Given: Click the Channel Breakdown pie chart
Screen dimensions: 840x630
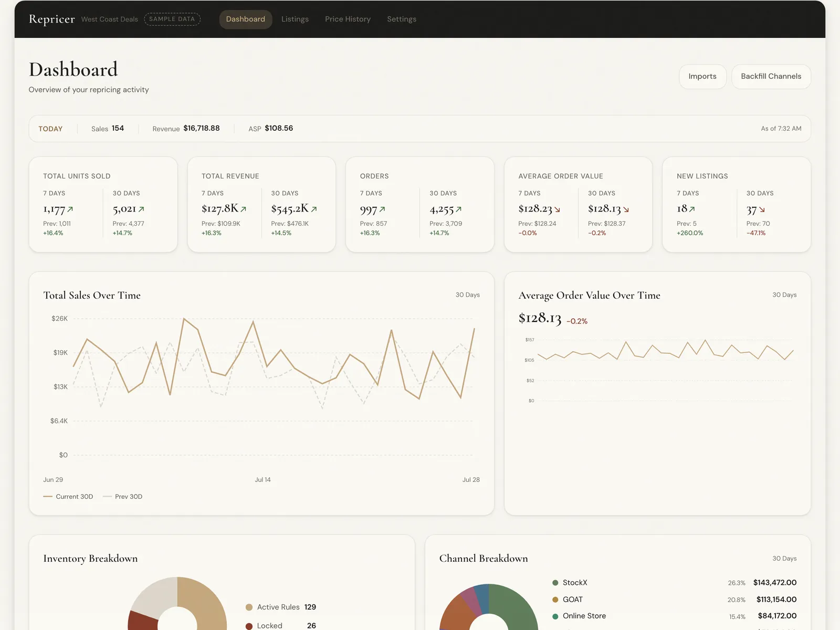Looking at the screenshot, I should pyautogui.click(x=489, y=607).
